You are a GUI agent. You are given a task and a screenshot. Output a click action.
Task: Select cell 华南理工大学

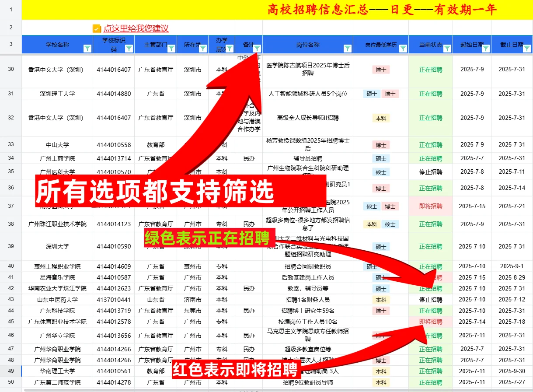57,371
